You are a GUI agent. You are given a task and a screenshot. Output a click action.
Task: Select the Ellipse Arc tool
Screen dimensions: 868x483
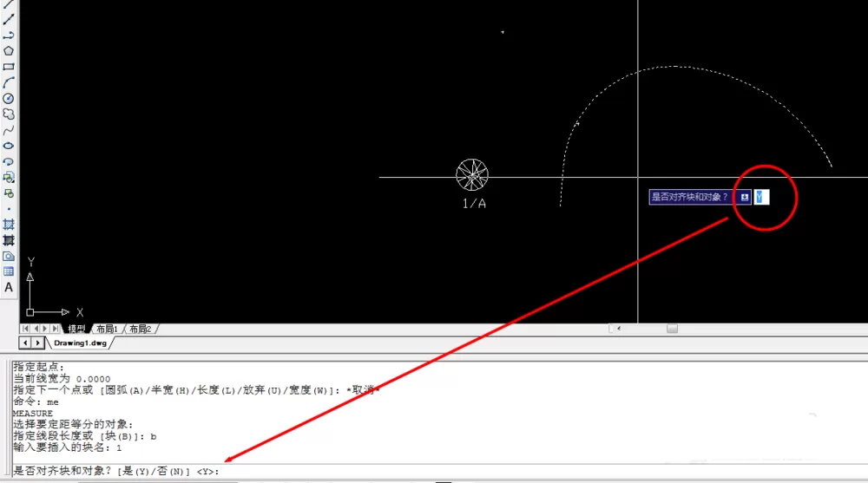[x=9, y=162]
